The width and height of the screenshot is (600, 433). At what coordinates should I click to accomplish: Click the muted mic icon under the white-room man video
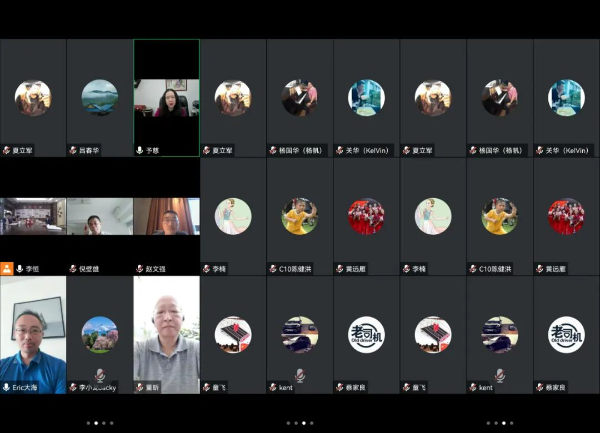coord(73,269)
